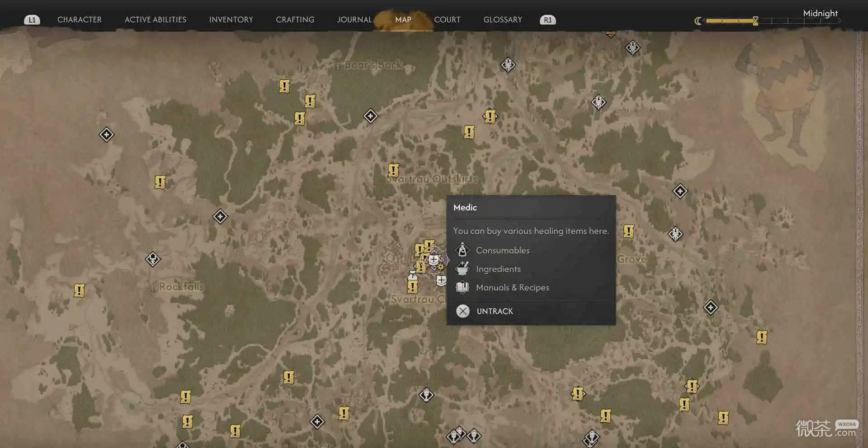Click the golden filled portion of time bar

pyautogui.click(x=729, y=21)
